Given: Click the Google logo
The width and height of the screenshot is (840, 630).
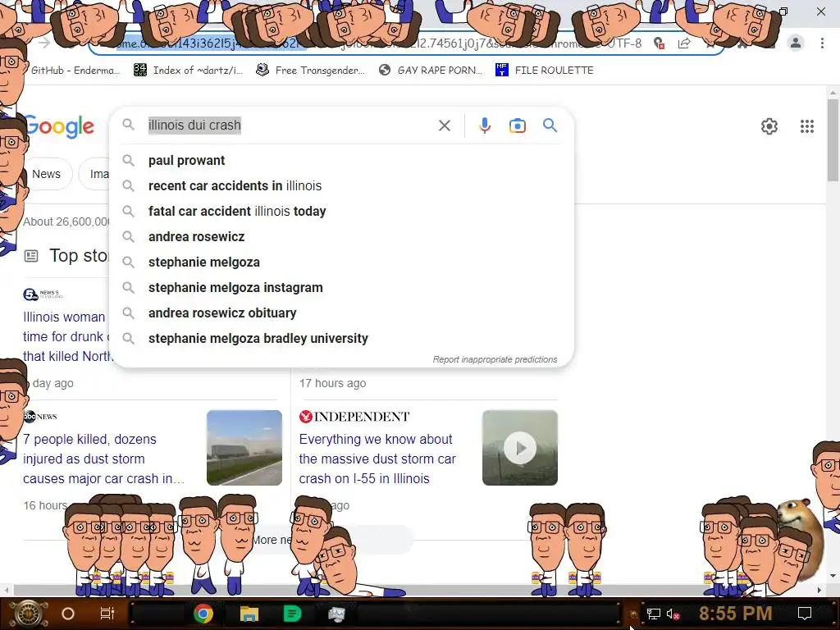Looking at the screenshot, I should tap(59, 126).
